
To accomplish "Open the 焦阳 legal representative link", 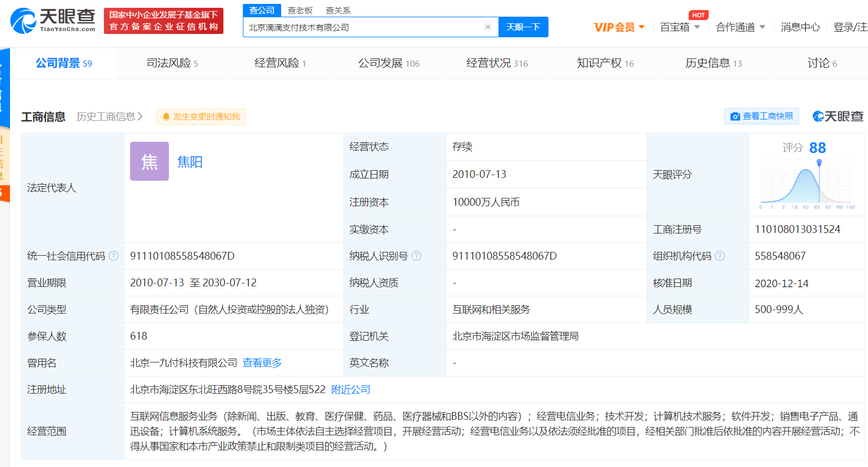I will (x=189, y=162).
